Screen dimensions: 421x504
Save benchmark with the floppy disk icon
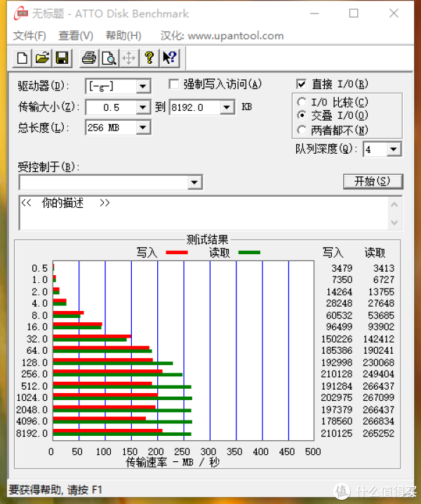[x=62, y=58]
